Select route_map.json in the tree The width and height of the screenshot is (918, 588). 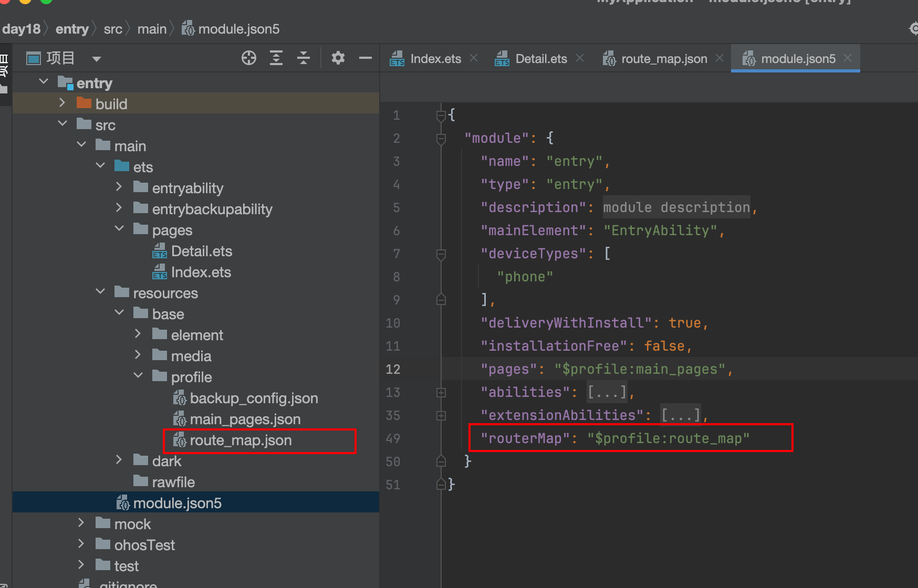click(241, 440)
